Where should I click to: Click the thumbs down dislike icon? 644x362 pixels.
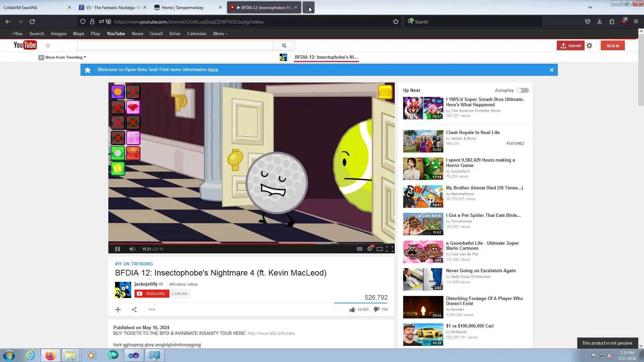pos(376,309)
